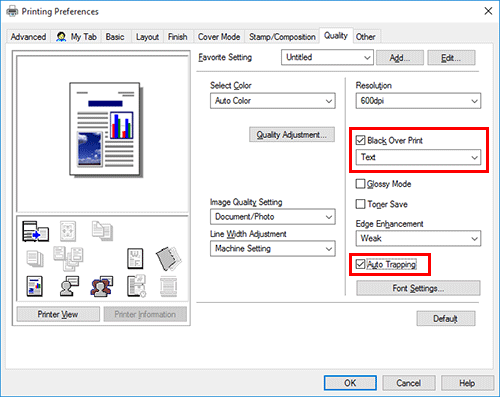Screen dimensions: 500x397
Task: Switch to the My Tab tab
Action: pyautogui.click(x=76, y=37)
